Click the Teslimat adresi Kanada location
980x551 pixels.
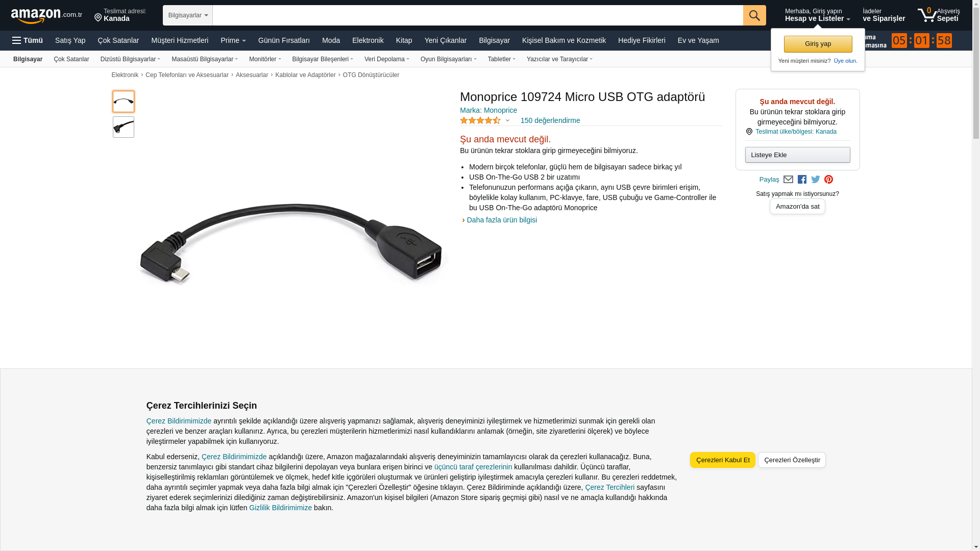point(120,15)
